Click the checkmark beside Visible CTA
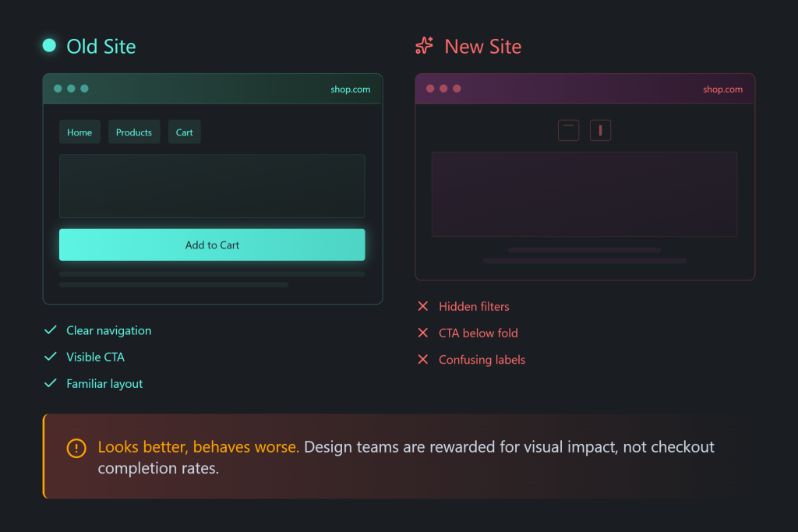Image resolution: width=798 pixels, height=532 pixels. pos(51,357)
